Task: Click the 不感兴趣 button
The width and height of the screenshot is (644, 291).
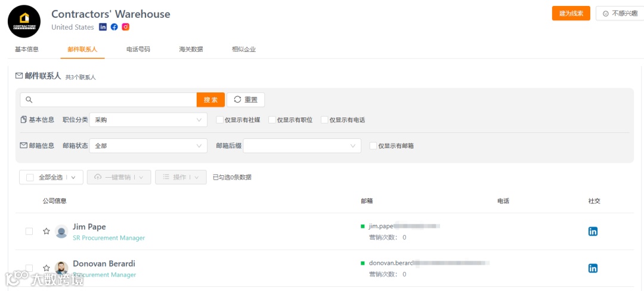Action: pos(621,13)
